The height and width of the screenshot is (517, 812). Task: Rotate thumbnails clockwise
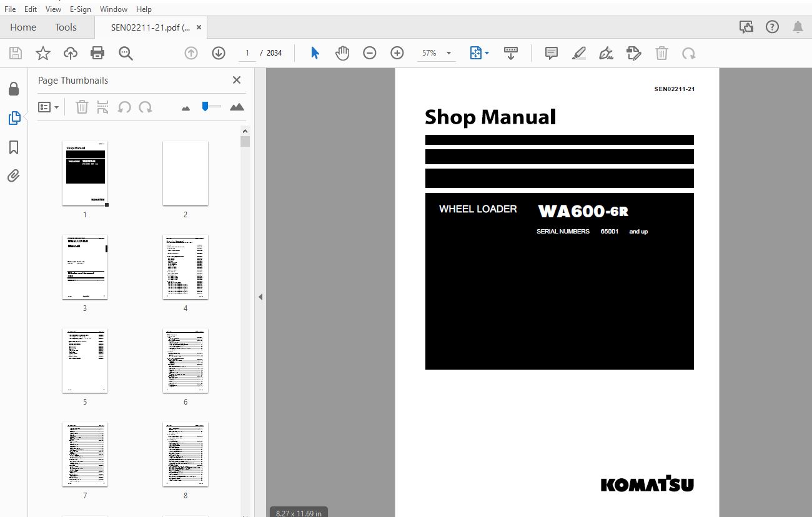click(x=146, y=107)
